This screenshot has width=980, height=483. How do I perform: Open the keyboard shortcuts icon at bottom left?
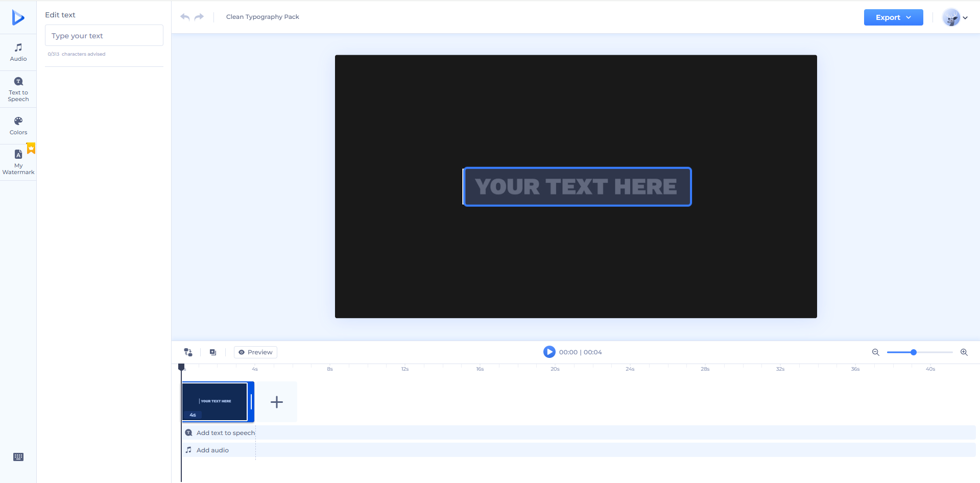18,457
